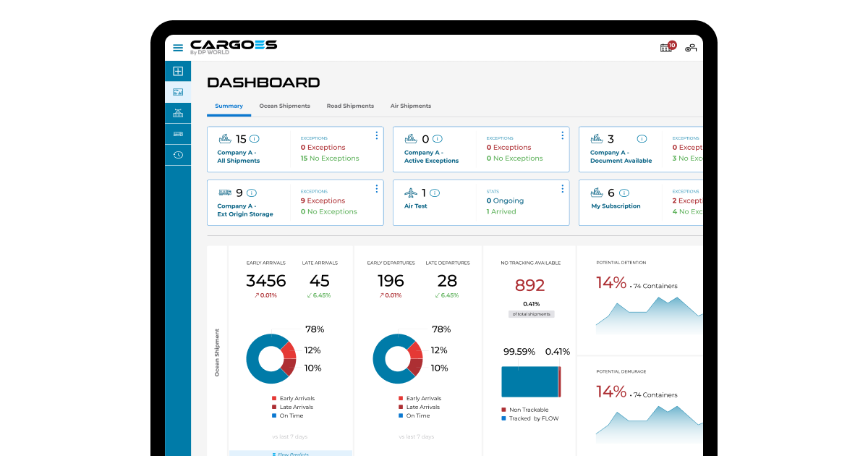Click the no tracking value 892

530,285
